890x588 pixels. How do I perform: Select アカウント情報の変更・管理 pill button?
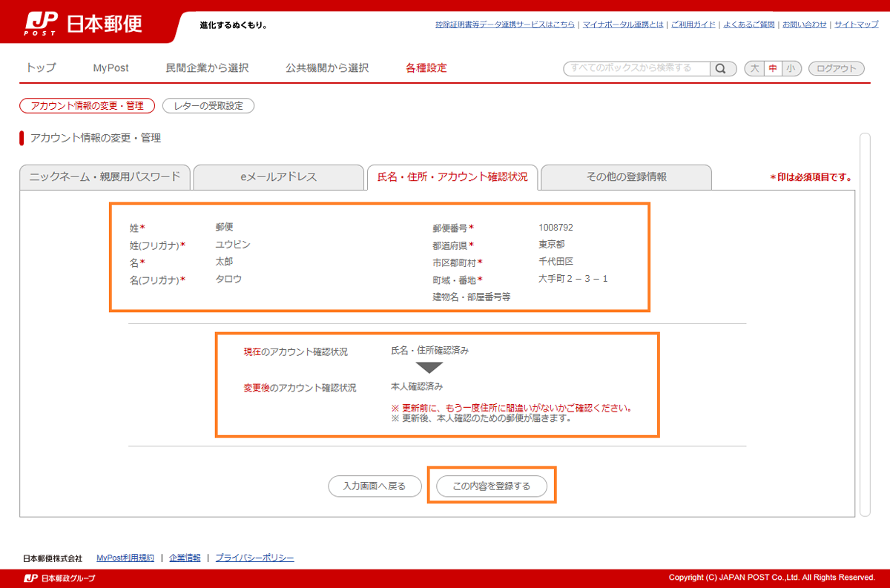(x=88, y=106)
